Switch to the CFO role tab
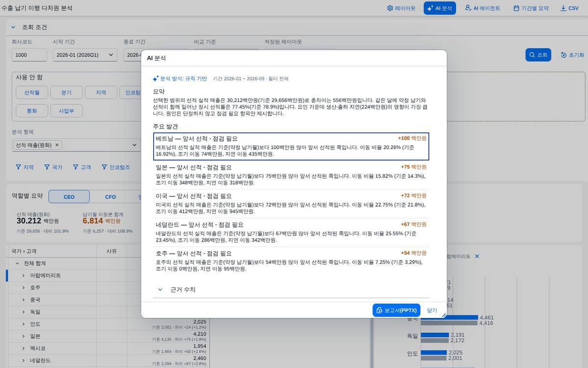The image size is (588, 368). [111, 197]
